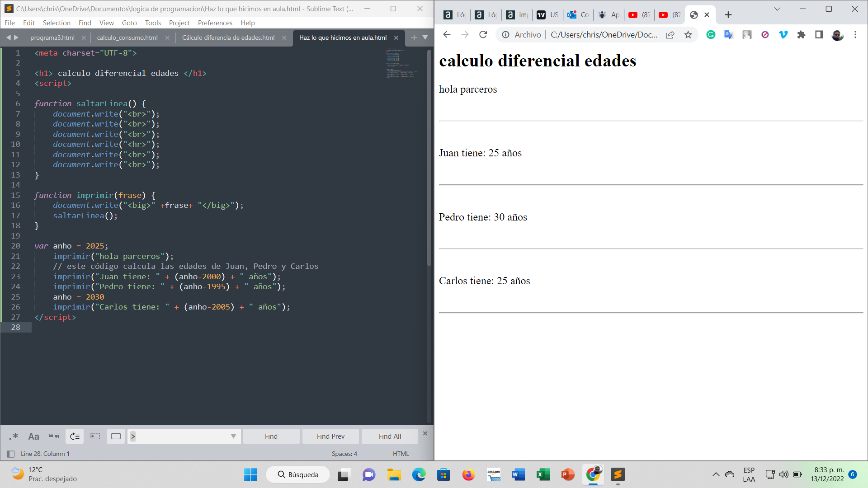868x488 pixels.
Task: Open Firefox from taskbar
Action: [x=468, y=474]
